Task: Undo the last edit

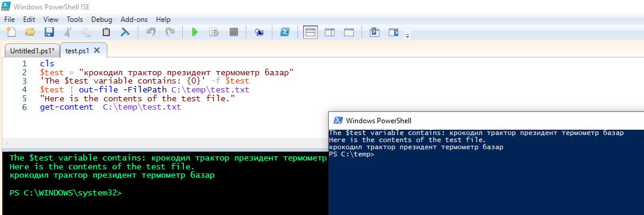Action: tap(151, 32)
